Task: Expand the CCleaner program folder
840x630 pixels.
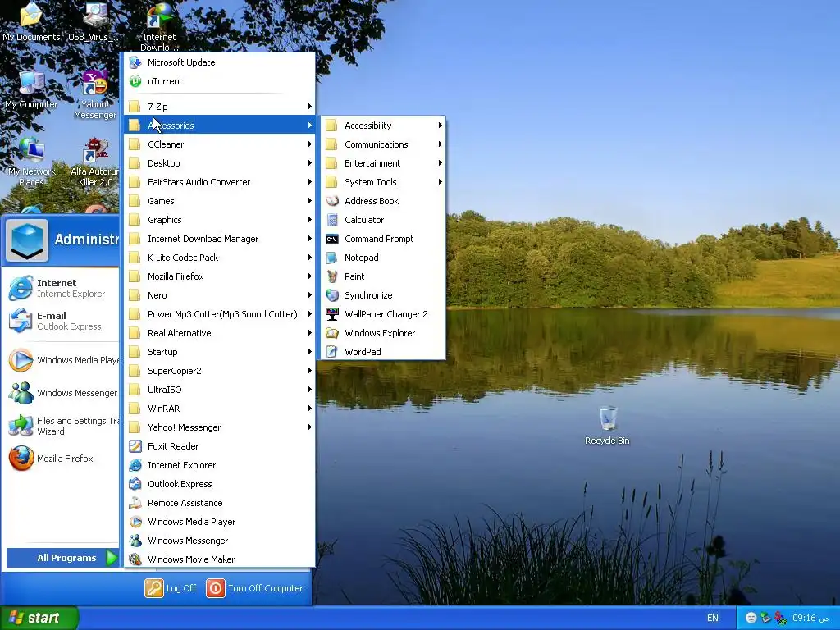Action: pos(219,144)
